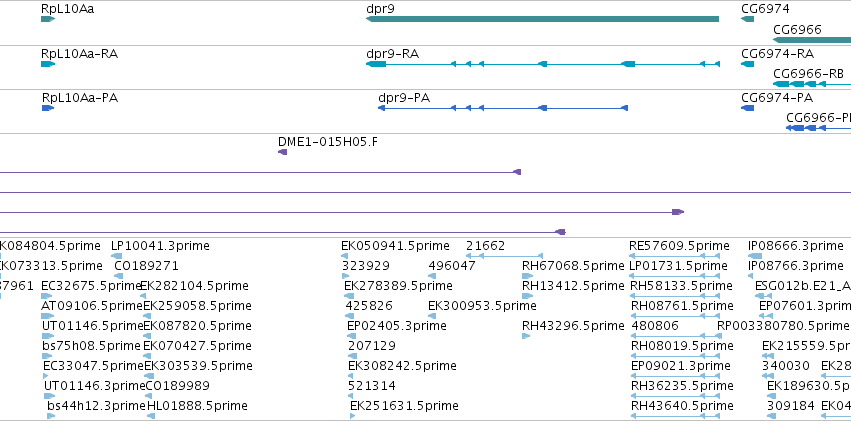Click the dpr9-PA coding sequence glyph
This screenshot has height=421, width=851.
tap(503, 108)
